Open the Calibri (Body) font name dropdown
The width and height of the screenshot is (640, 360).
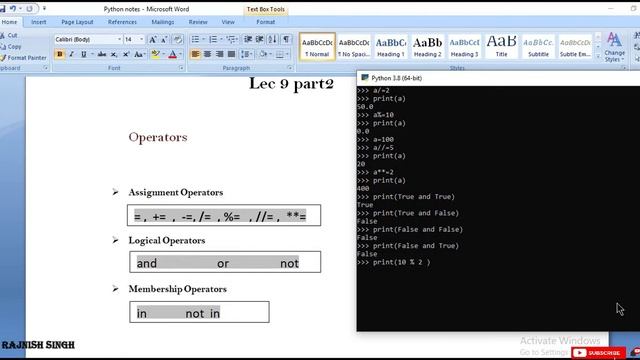point(119,40)
